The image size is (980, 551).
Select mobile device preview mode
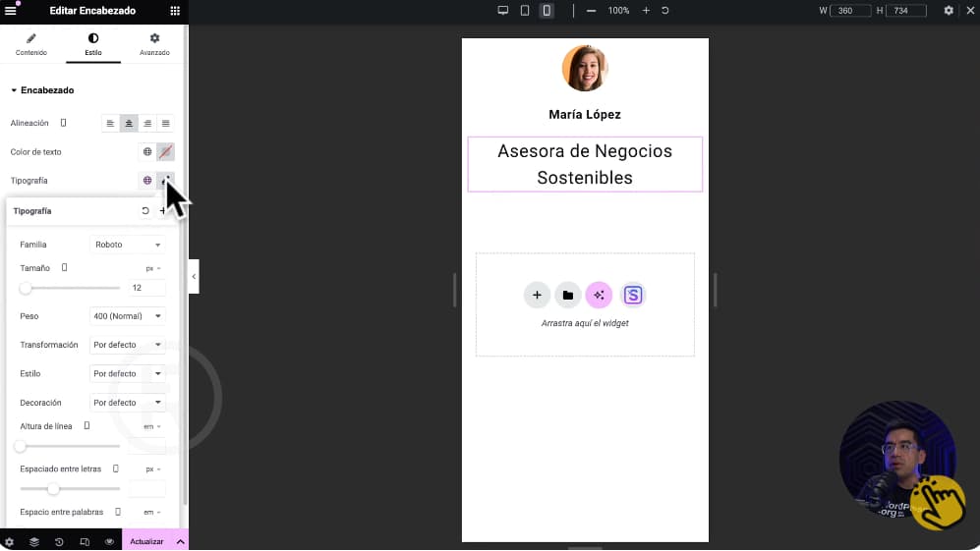(547, 11)
